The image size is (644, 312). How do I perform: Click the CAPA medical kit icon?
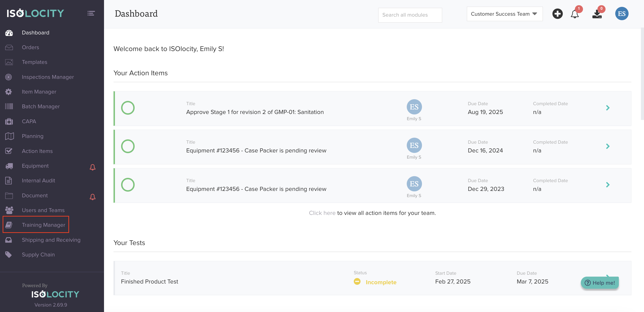(9, 122)
